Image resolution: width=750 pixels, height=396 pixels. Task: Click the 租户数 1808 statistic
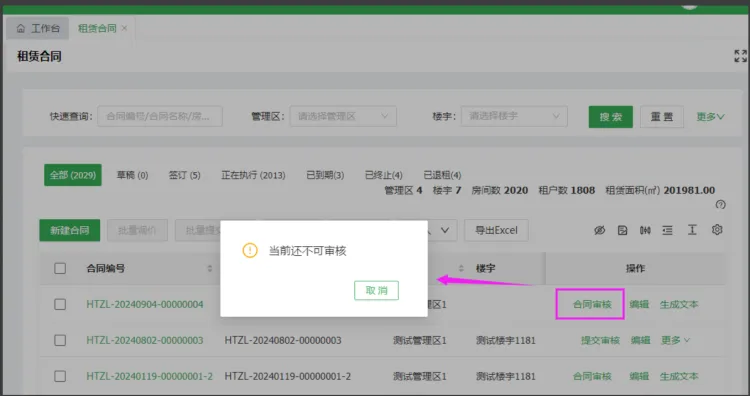[x=567, y=190]
